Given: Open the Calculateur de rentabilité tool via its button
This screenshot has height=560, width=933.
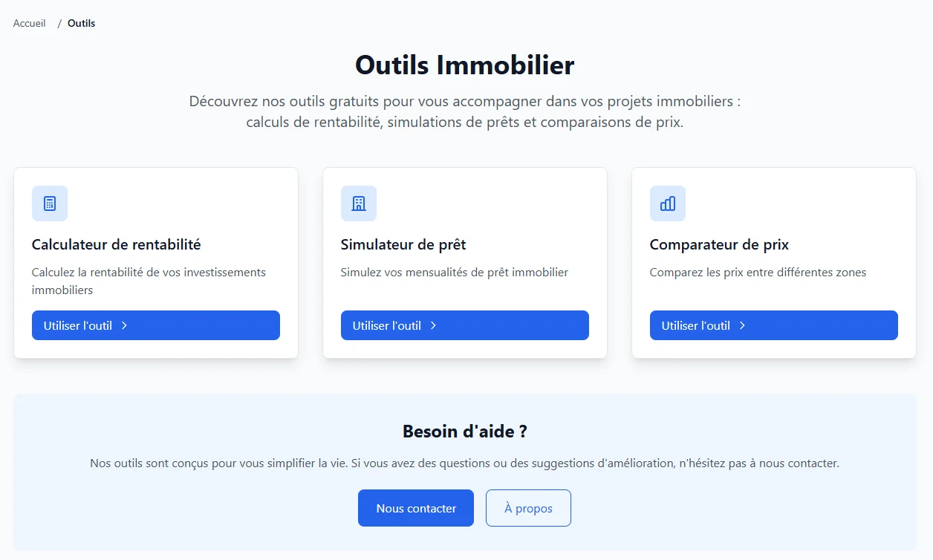Looking at the screenshot, I should pos(155,325).
